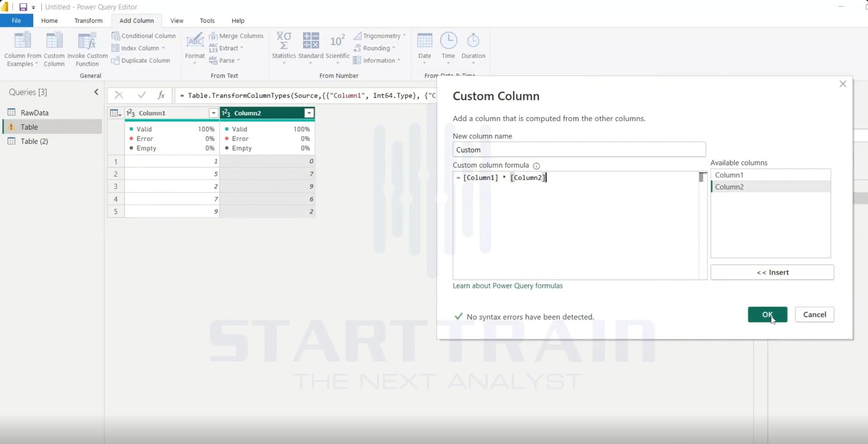Switch to Home ribbon tab
The image size is (868, 444).
[49, 20]
